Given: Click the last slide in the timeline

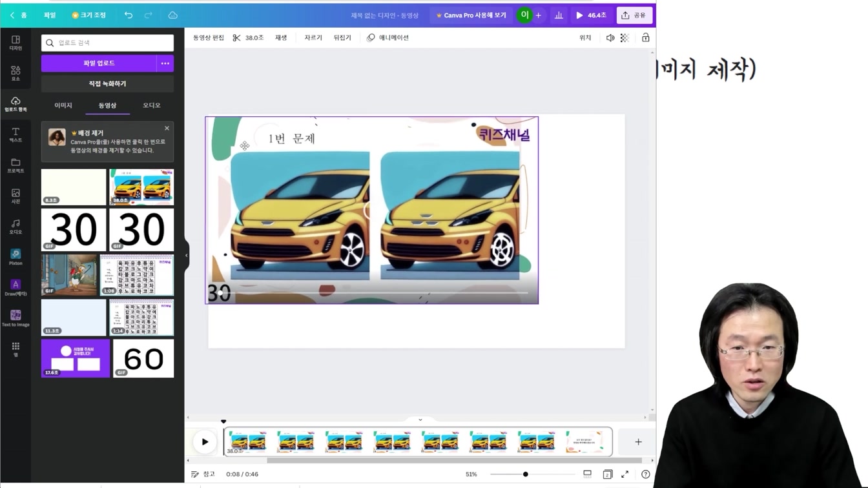Looking at the screenshot, I should click(x=586, y=442).
